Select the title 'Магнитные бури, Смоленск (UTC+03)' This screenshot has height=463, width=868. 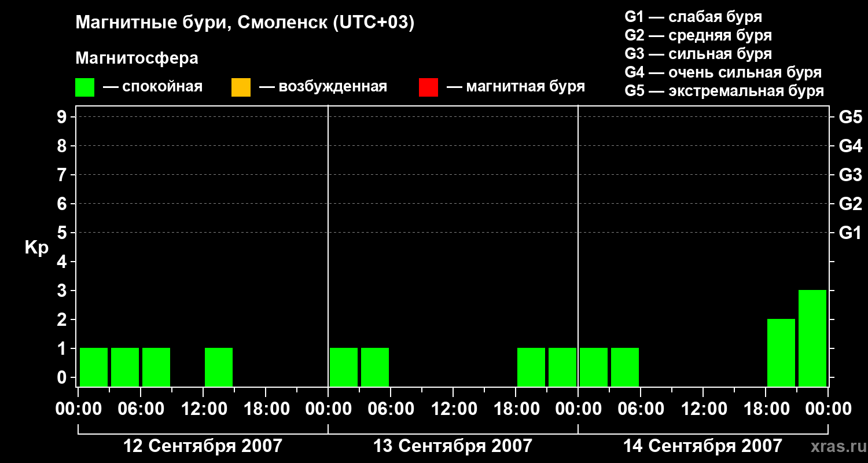coord(245,23)
